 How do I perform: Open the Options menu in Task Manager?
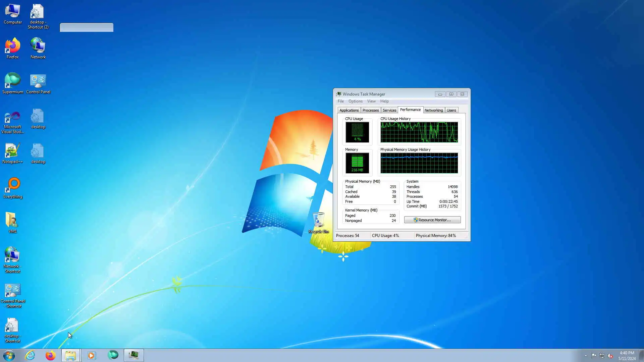pyautogui.click(x=355, y=101)
